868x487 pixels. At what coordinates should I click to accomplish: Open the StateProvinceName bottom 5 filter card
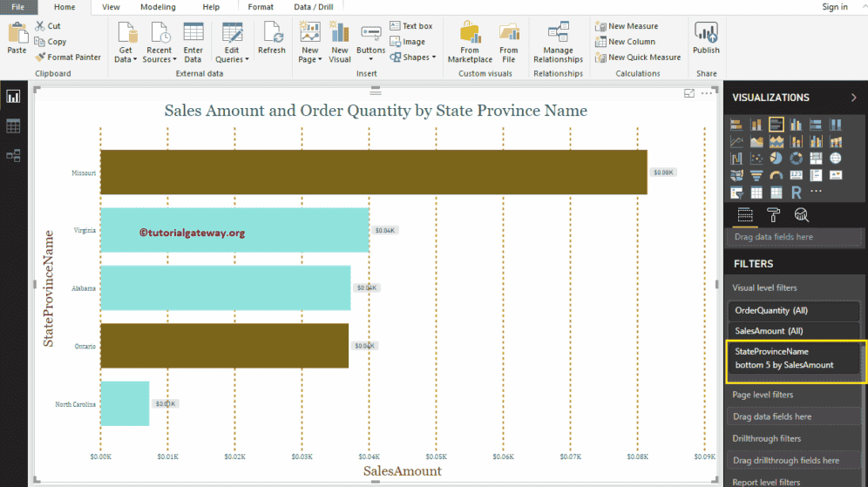click(x=793, y=358)
